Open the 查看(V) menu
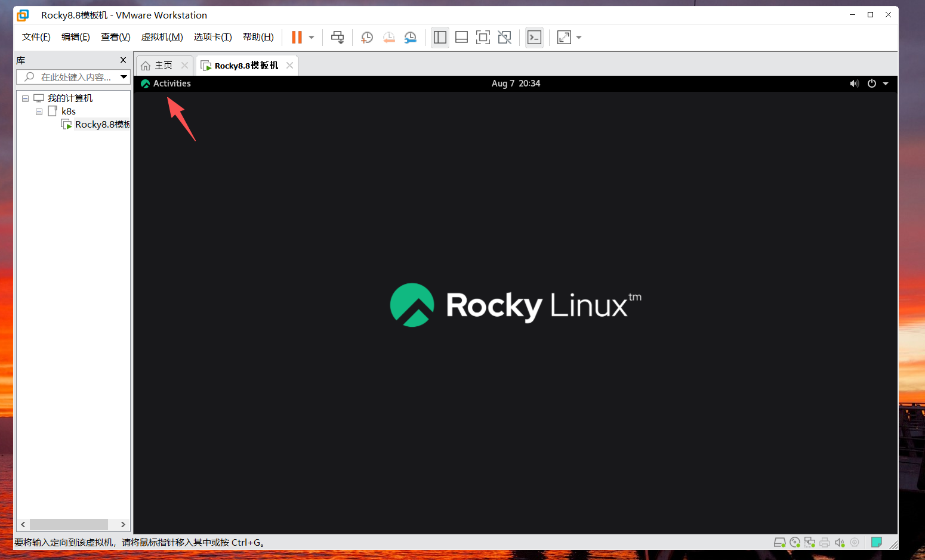Screen dimensions: 925x560 click(116, 37)
